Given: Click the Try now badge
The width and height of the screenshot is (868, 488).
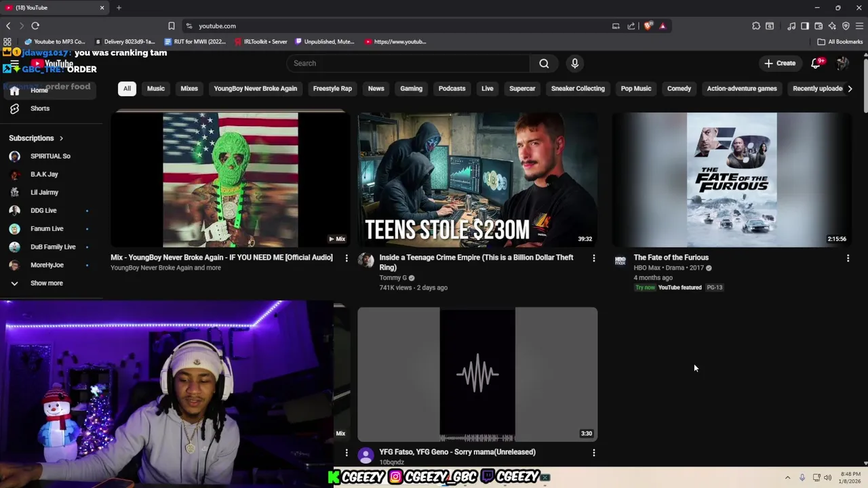Looking at the screenshot, I should 646,287.
